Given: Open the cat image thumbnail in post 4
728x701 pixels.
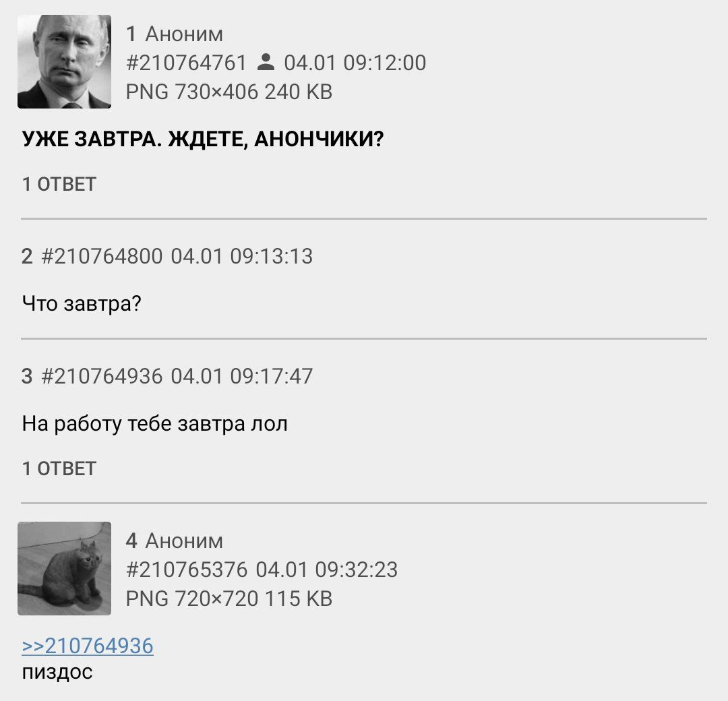Looking at the screenshot, I should 64,568.
